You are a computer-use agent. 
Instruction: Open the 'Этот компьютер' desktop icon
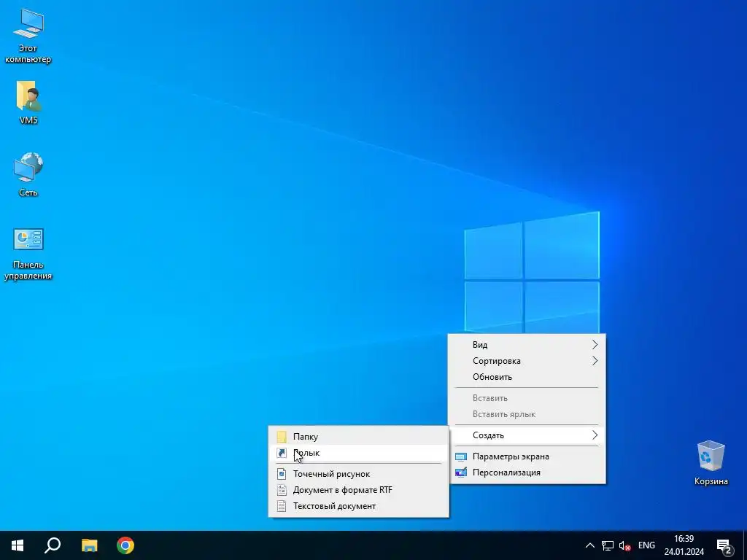28,36
